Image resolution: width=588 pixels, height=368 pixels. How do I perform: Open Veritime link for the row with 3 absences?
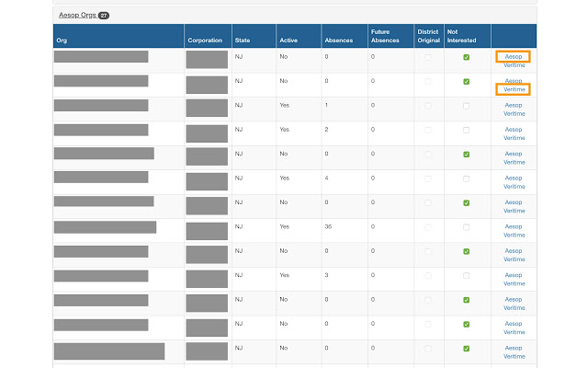point(514,284)
